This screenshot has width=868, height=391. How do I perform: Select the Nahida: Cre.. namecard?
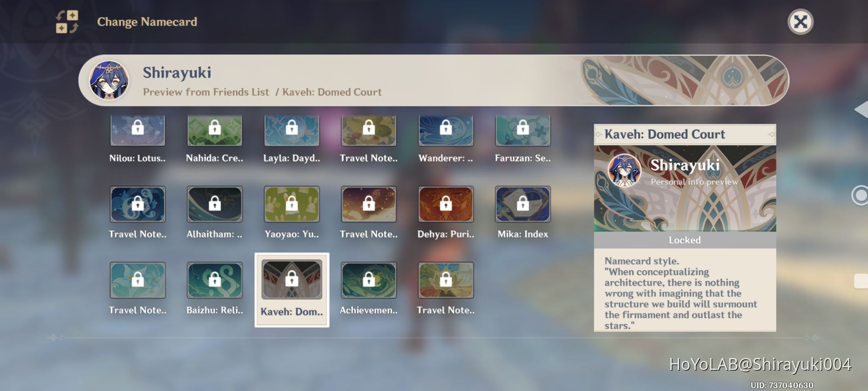pos(214,131)
